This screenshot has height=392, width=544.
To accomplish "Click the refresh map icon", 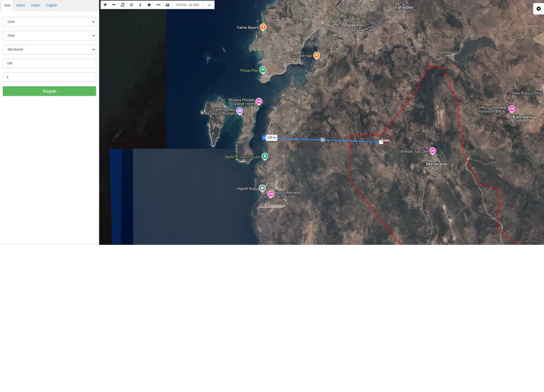I will [x=123, y=5].
